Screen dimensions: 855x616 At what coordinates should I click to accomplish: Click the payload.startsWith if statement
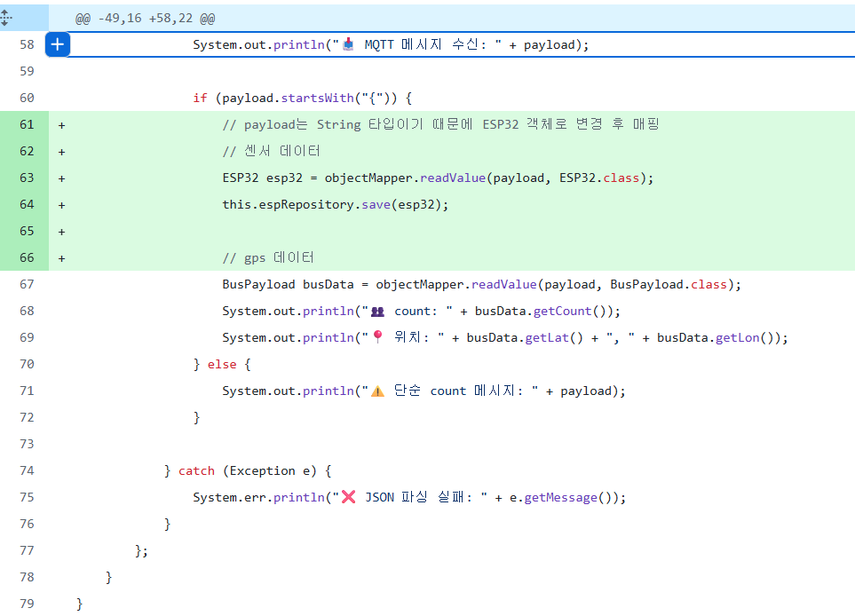click(x=303, y=99)
